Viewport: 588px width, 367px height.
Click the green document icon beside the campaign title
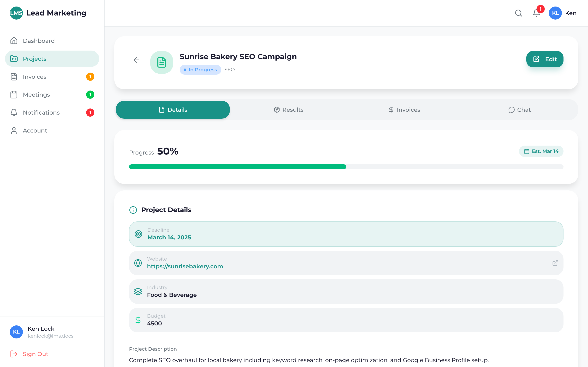161,62
